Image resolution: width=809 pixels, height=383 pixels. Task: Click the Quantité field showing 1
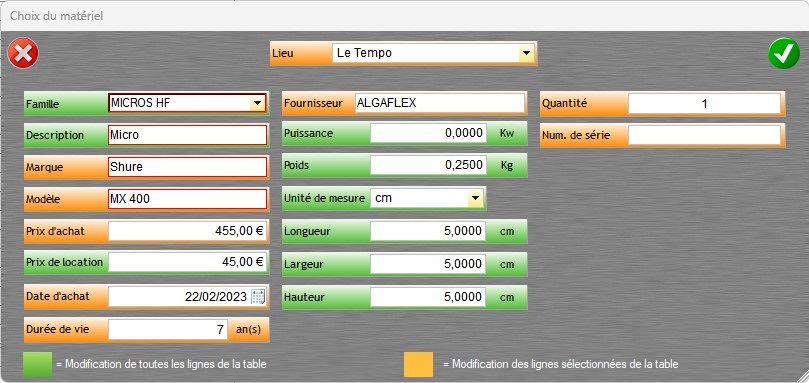[704, 104]
